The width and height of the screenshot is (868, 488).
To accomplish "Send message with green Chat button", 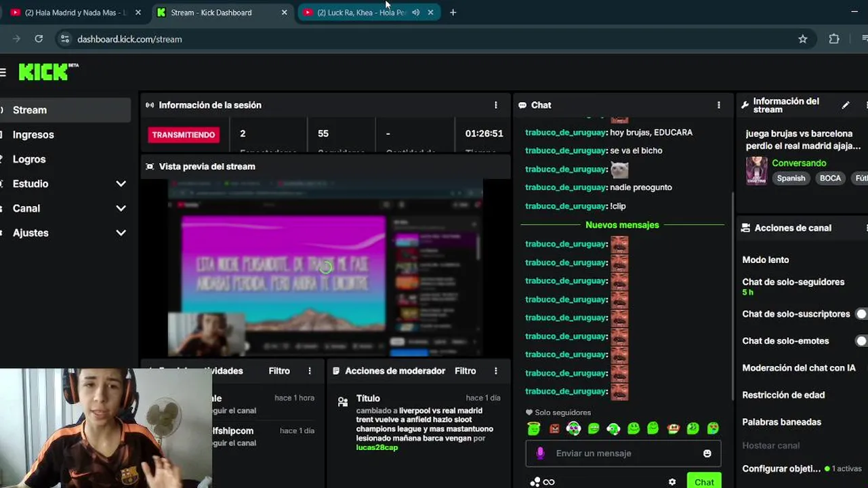I will coord(704,481).
